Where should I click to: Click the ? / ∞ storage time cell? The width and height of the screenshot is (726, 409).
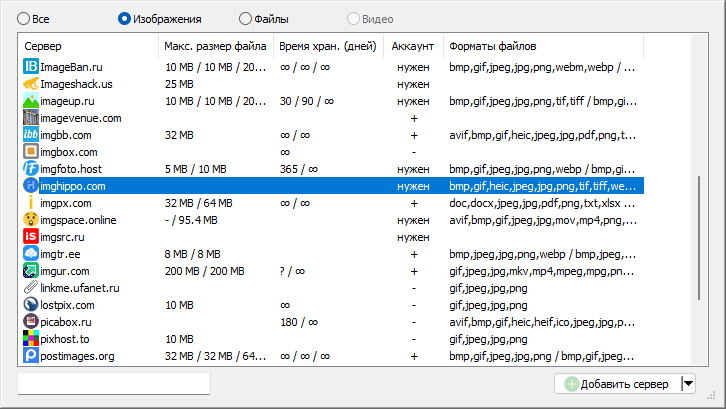tap(292, 271)
